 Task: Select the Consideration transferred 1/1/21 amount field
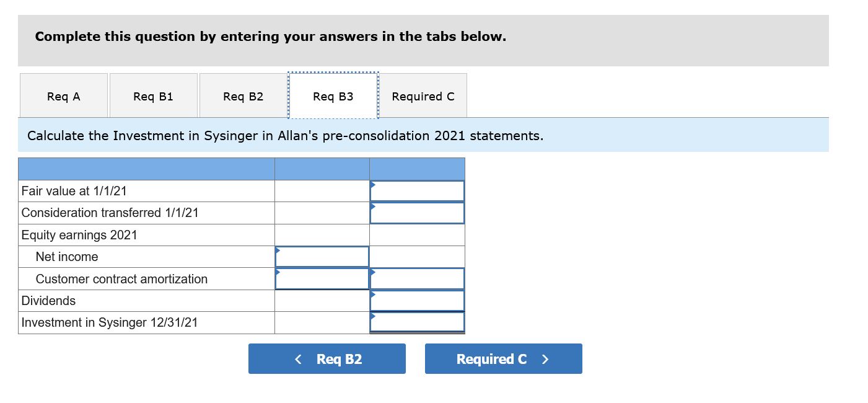point(417,213)
